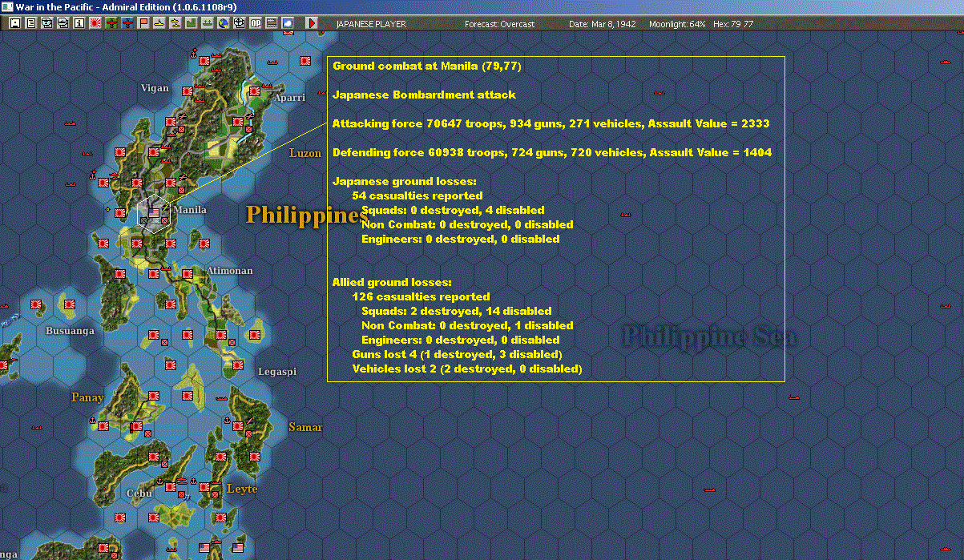Open the two yellow ships toolbar icon
Viewport: 964px width, 560px height.
tap(175, 23)
